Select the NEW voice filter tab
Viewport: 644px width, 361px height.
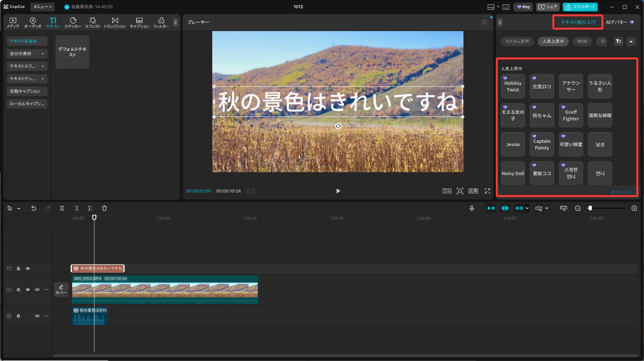click(x=582, y=41)
